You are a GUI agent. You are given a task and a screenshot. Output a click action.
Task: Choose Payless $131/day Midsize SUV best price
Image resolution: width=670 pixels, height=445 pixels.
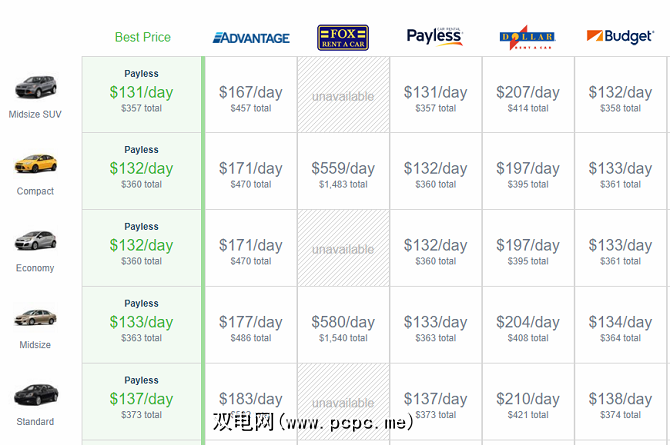click(141, 92)
